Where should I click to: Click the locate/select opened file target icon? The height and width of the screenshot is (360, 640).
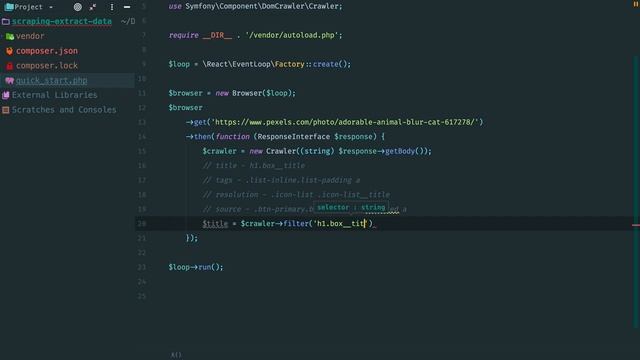[78, 7]
